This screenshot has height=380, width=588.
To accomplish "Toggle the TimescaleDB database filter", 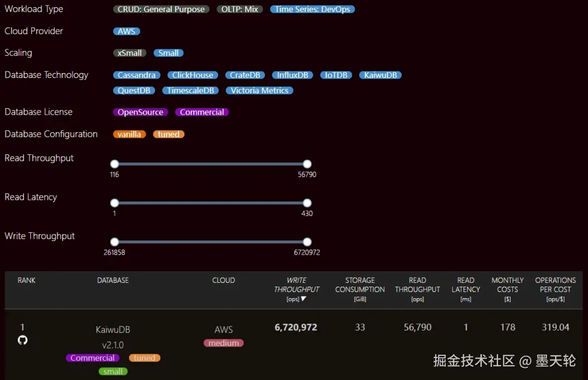I will click(190, 90).
